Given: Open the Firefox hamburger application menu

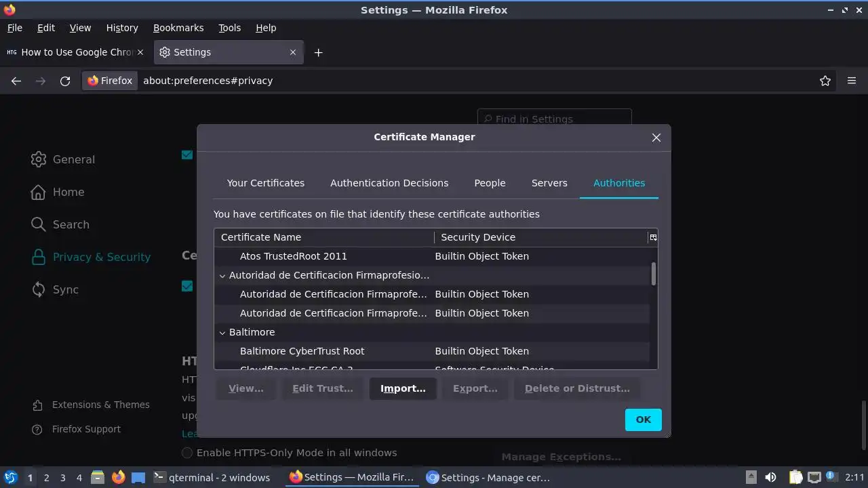Looking at the screenshot, I should pos(852,81).
